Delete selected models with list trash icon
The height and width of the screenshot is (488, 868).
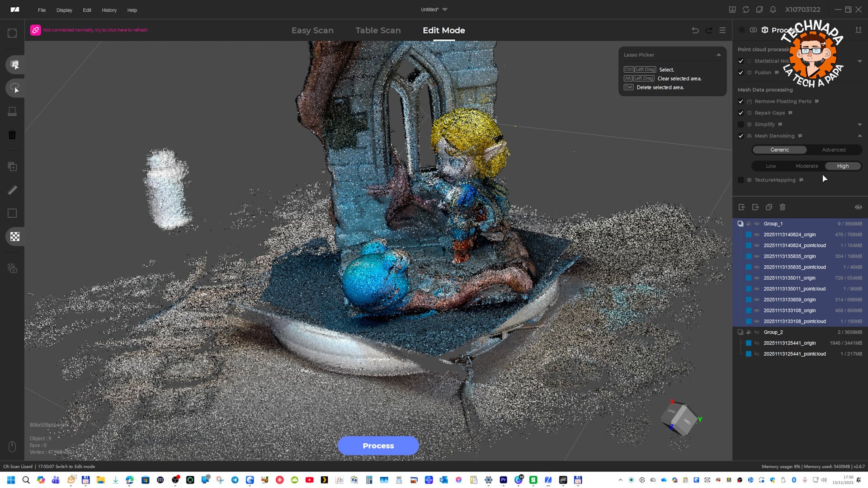point(783,207)
